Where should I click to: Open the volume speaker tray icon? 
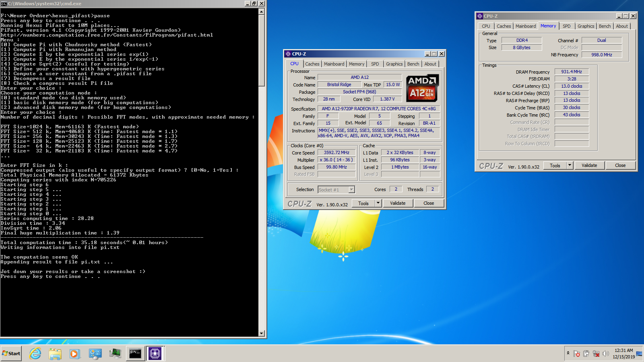click(606, 354)
